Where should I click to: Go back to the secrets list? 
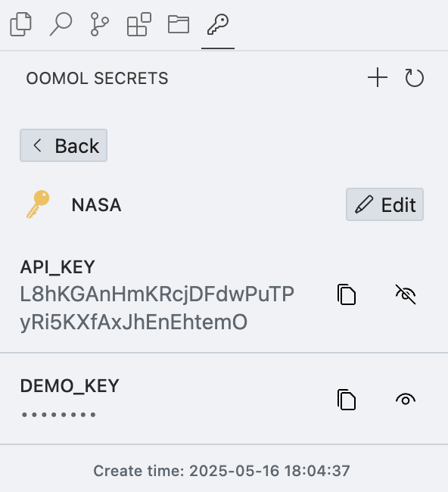tap(64, 145)
